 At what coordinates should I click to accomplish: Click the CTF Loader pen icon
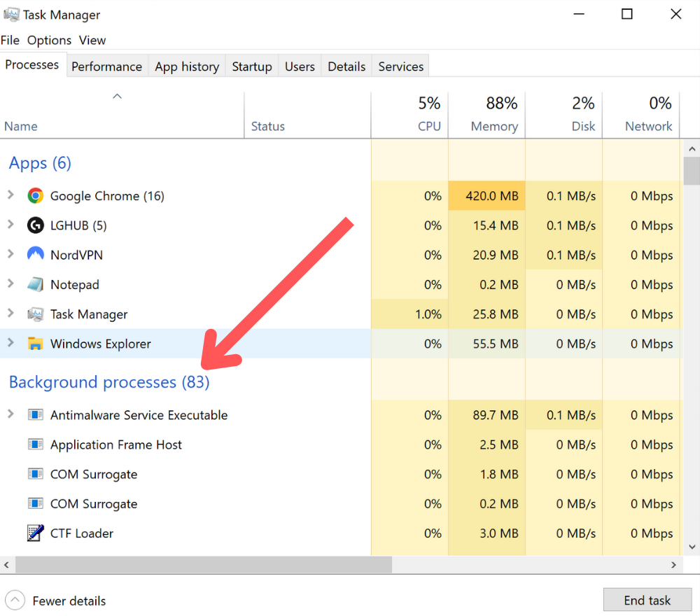[35, 533]
